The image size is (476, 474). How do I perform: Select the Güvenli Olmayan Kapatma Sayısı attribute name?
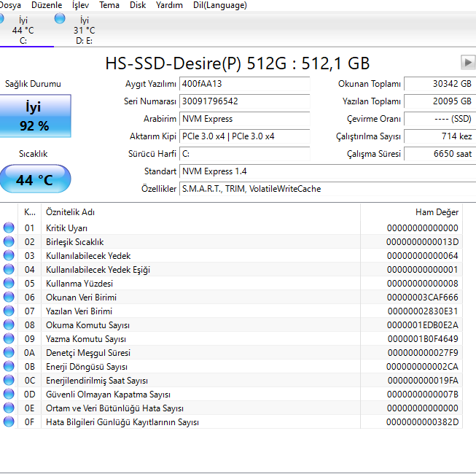108,395
